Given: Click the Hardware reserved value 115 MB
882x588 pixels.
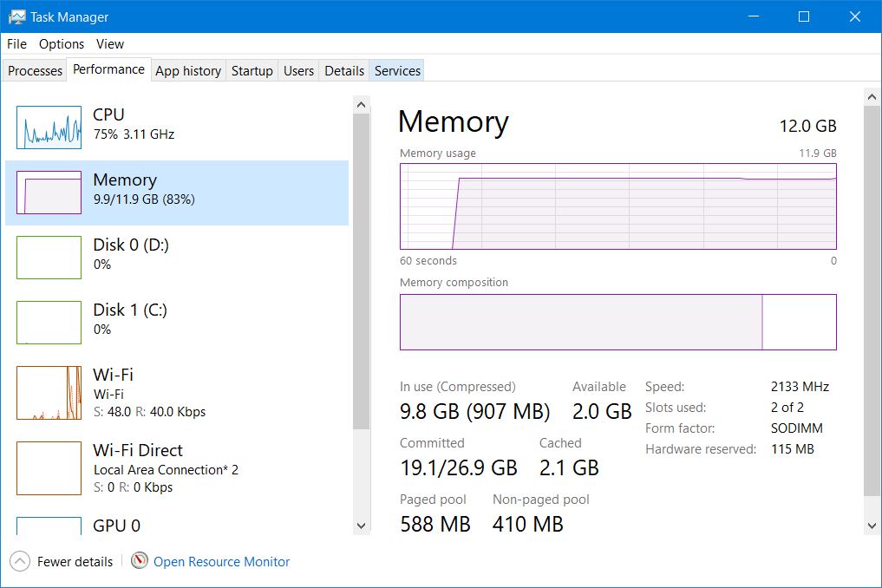Looking at the screenshot, I should point(793,449).
